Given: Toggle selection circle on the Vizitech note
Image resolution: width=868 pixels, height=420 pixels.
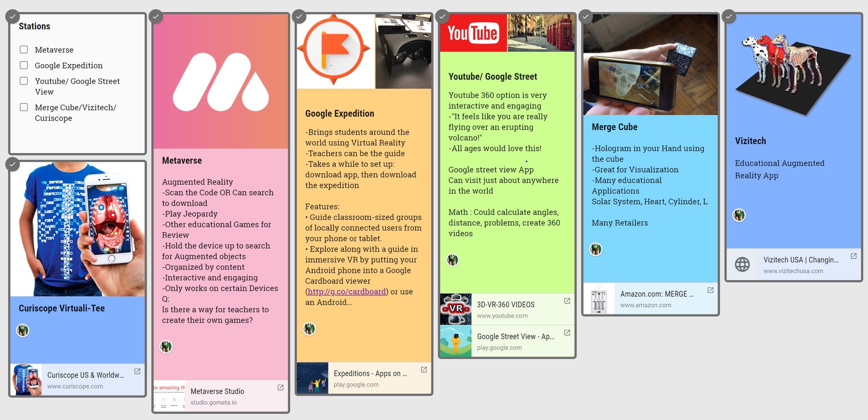Looking at the screenshot, I should tap(729, 17).
